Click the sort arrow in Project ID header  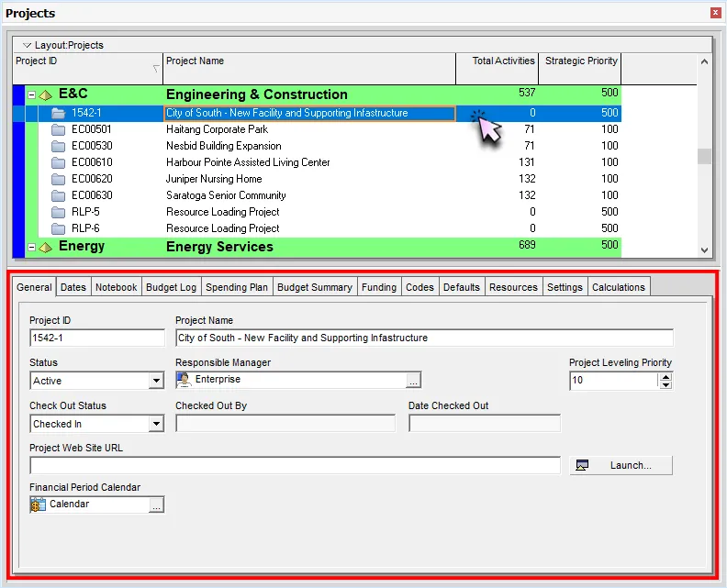click(155, 69)
